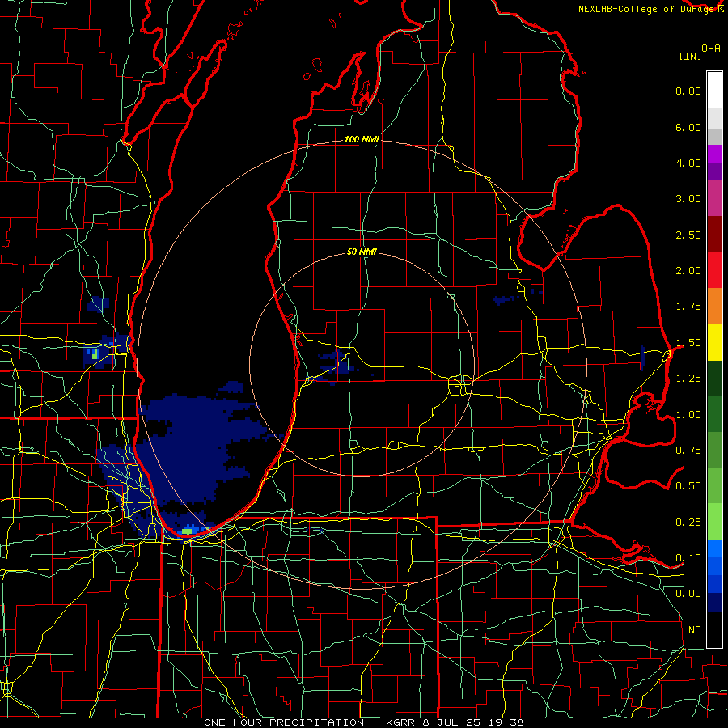Viewport: 728px width, 728px height.
Task: Click the '8.00' legend value
Action: pyautogui.click(x=688, y=91)
